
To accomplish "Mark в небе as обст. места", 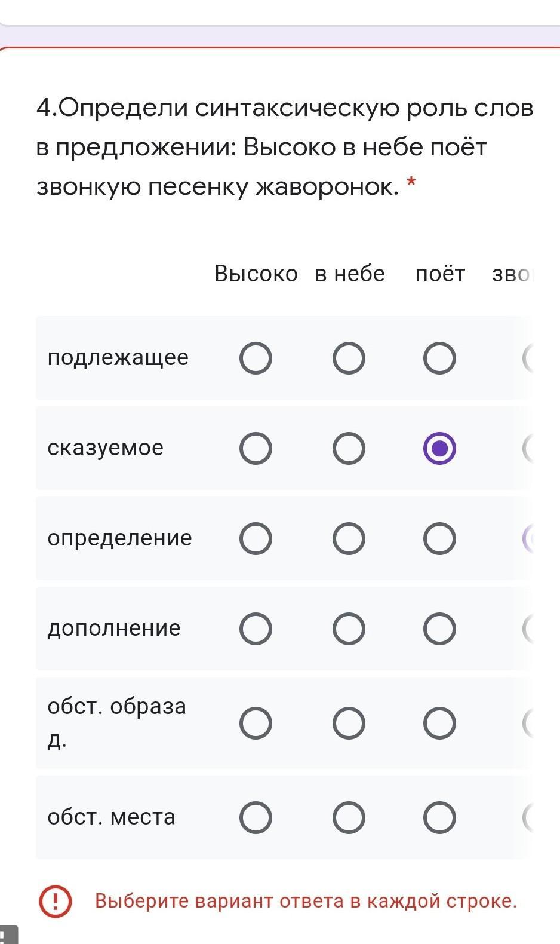I will pos(349,818).
